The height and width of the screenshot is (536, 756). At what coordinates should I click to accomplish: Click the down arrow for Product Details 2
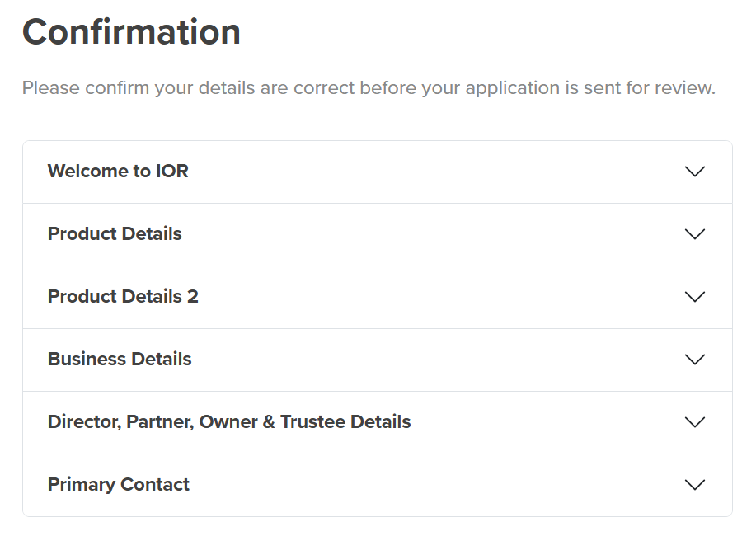pos(695,297)
